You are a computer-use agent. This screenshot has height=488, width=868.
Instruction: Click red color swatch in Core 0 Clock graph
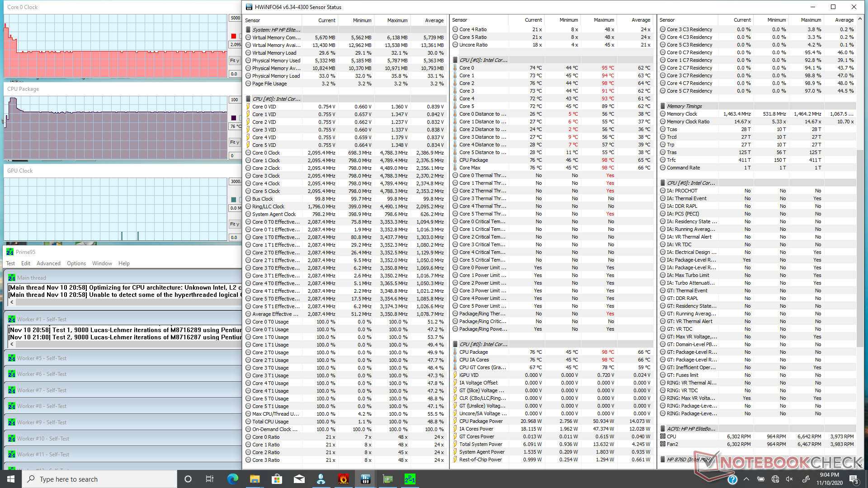pyautogui.click(x=233, y=36)
